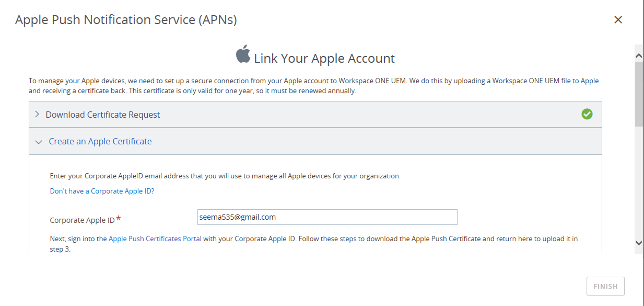Click the red required asterisk marker
This screenshot has height=306, width=644.
coord(119,218)
